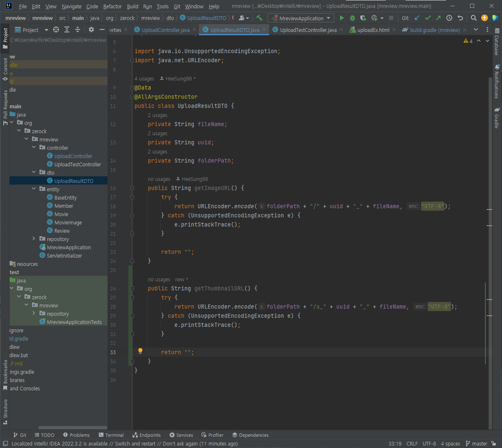Click Expand All in Project panel
This screenshot has width=502, height=448.
coord(67,30)
